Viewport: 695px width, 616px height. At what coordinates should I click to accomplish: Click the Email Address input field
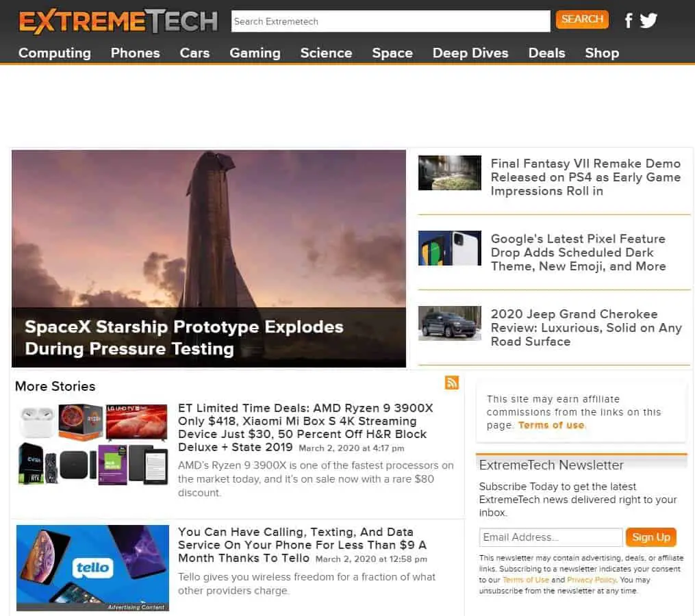(550, 537)
